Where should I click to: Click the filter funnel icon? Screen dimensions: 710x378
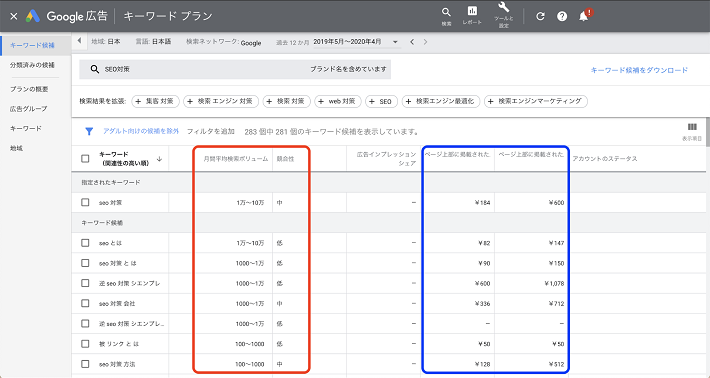(89, 131)
